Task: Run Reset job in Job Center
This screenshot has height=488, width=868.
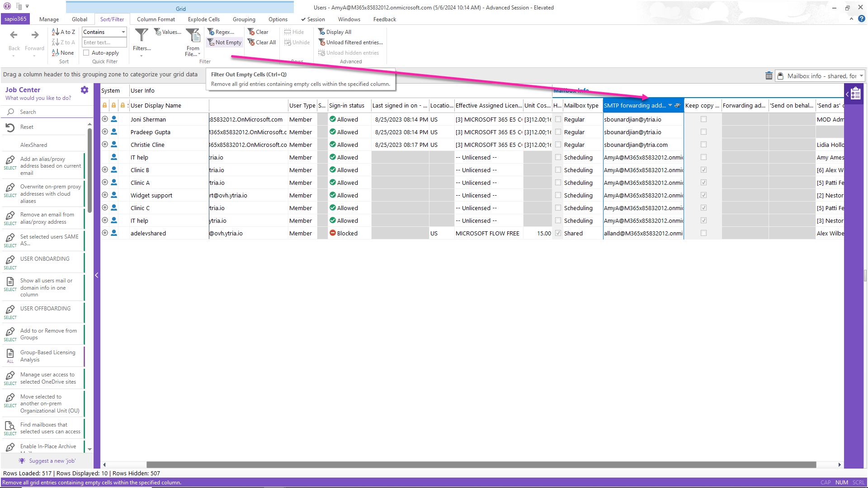Action: [x=43, y=127]
